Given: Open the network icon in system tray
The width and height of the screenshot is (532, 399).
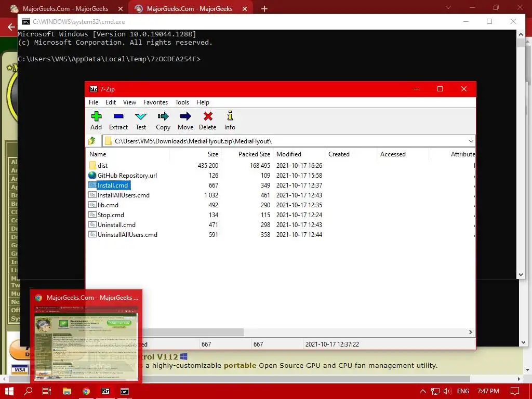Looking at the screenshot, I should click(x=435, y=391).
